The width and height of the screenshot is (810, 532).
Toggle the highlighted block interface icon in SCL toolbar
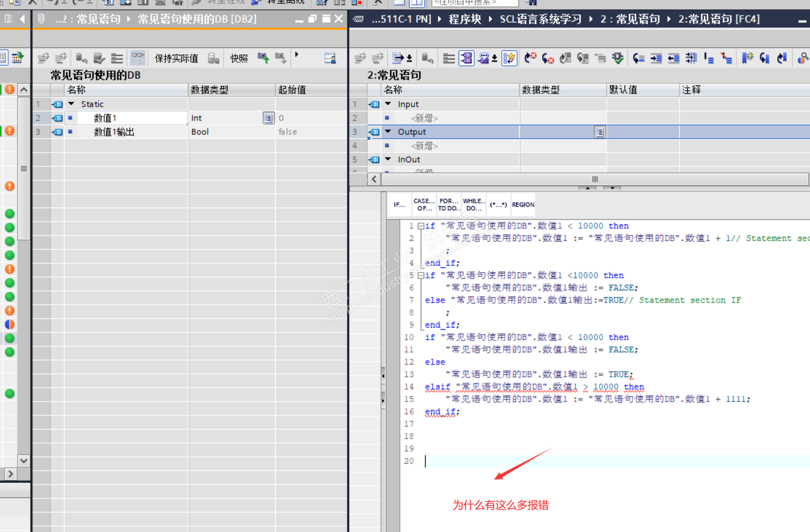point(466,58)
